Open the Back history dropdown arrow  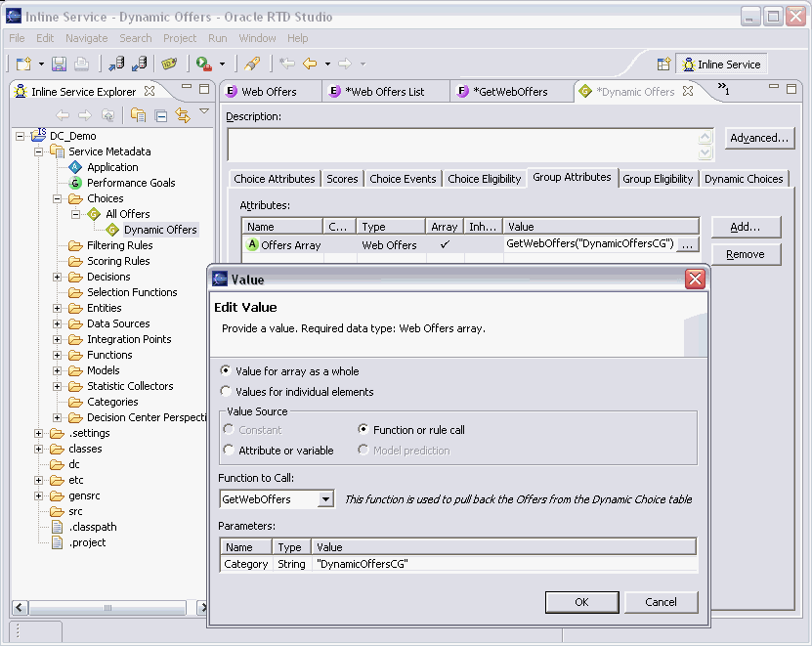327,65
